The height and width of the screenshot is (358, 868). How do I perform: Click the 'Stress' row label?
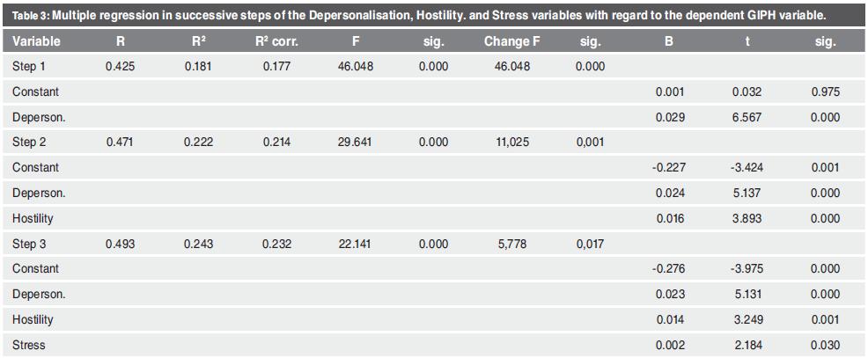(29, 345)
